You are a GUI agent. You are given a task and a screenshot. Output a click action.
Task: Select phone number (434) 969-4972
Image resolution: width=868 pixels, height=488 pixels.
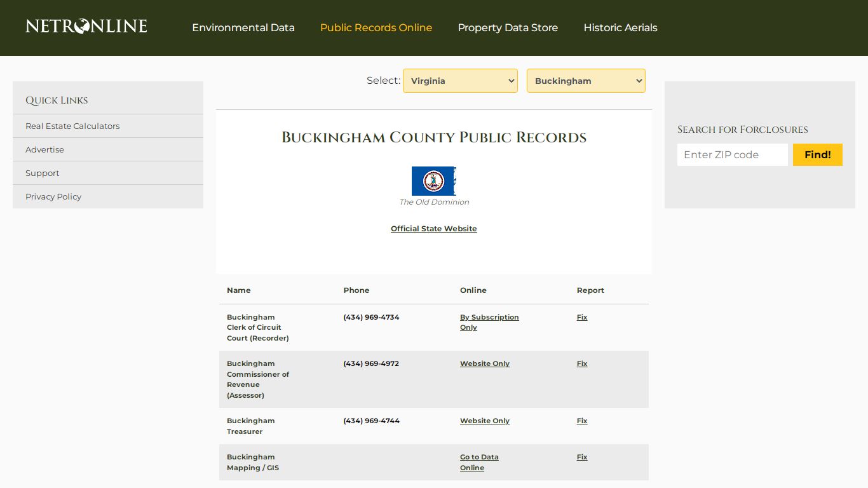pos(371,363)
